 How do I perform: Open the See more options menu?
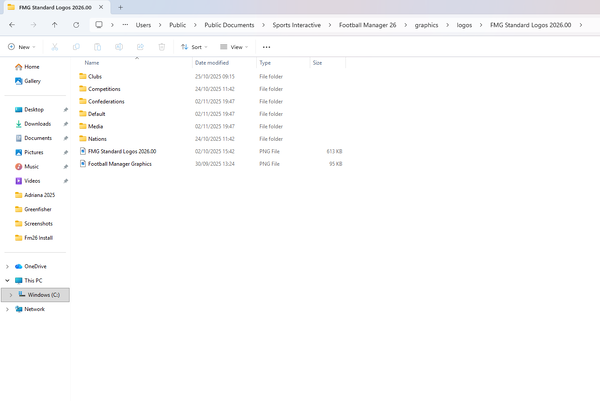click(266, 47)
